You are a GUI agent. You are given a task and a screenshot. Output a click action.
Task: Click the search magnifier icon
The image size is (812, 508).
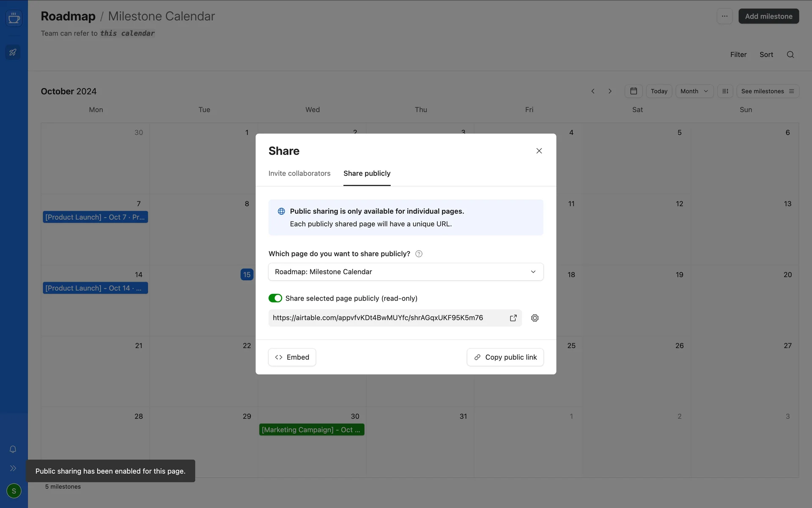pos(790,55)
